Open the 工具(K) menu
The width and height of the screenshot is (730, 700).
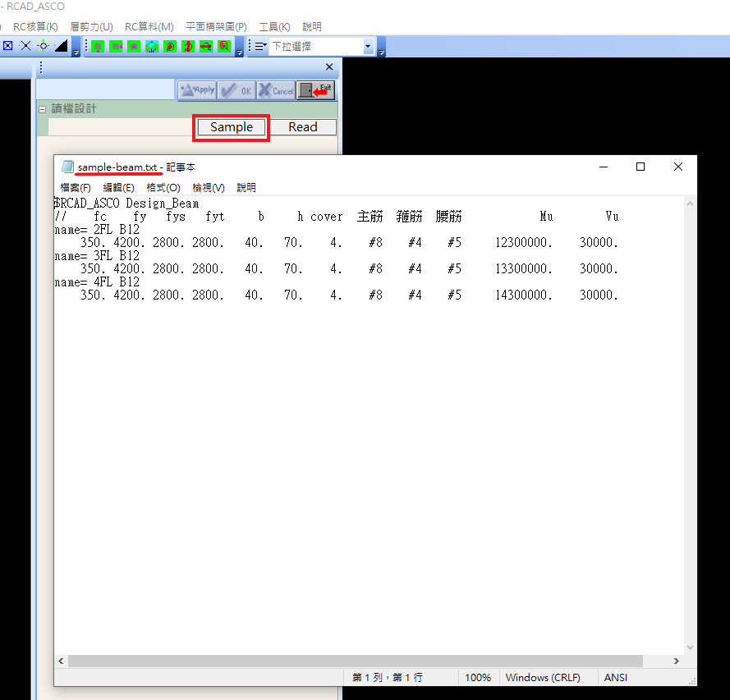point(275,26)
